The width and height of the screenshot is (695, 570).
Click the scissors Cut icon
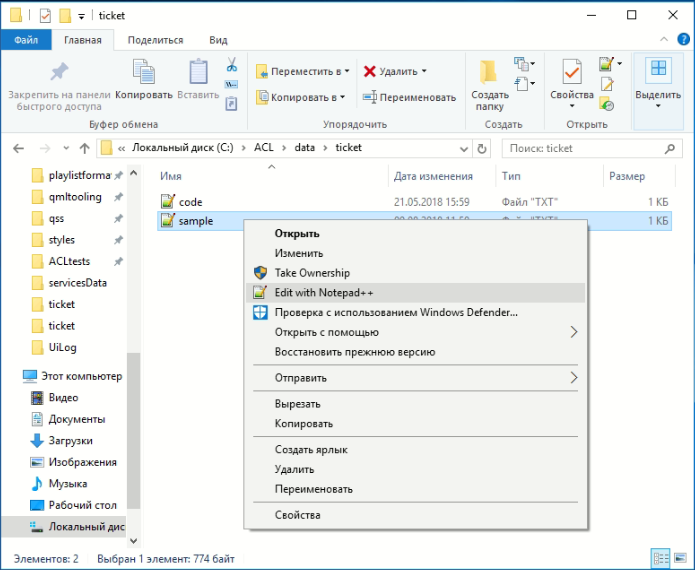pos(232,65)
